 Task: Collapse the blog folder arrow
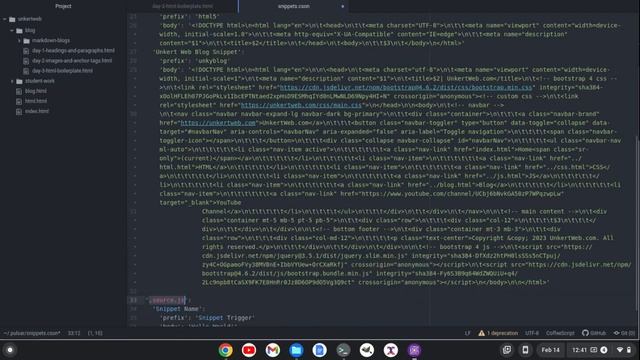12,31
